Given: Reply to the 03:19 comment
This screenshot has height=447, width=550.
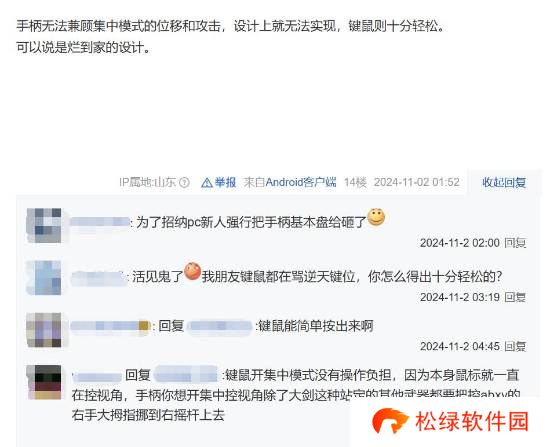Looking at the screenshot, I should (x=515, y=297).
